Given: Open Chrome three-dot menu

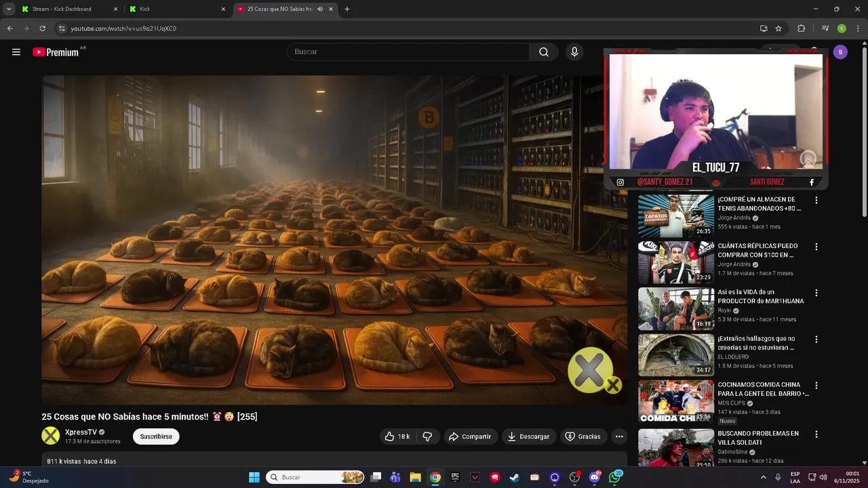Looking at the screenshot, I should tap(857, 28).
